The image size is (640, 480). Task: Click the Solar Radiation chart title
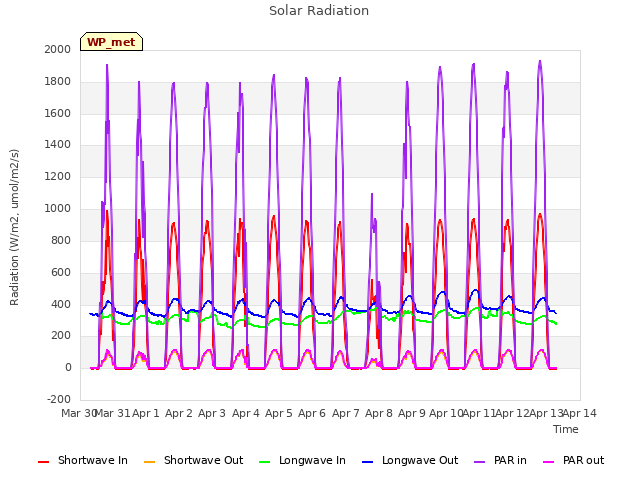319,11
